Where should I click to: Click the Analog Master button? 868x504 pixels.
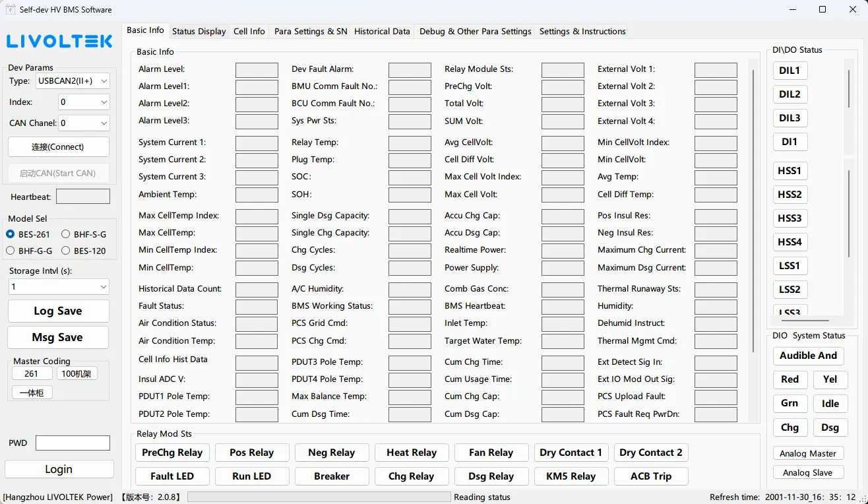coord(808,453)
